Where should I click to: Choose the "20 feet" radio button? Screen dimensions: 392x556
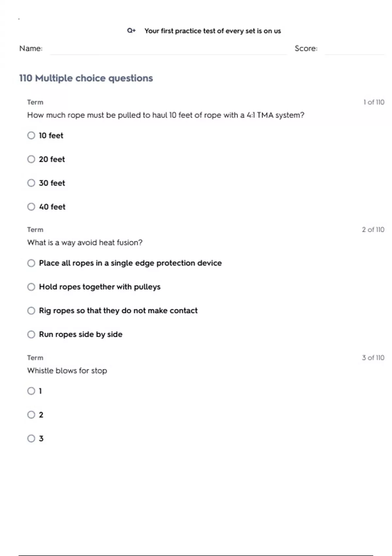(31, 159)
